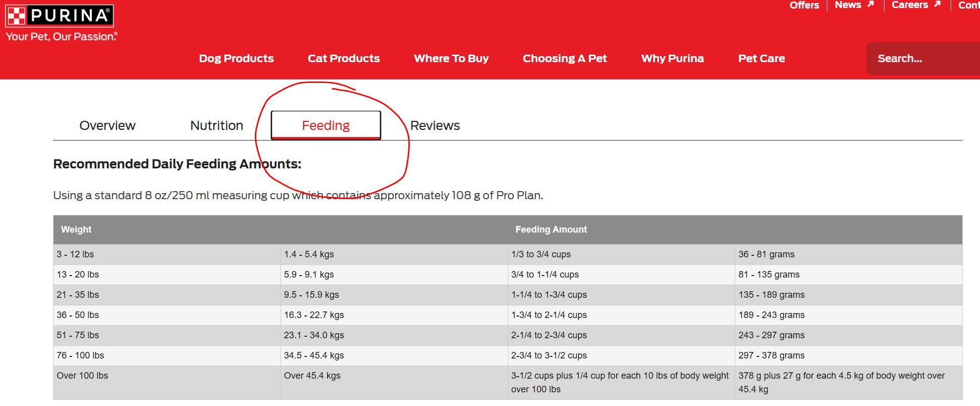980x406 pixels.
Task: Open the Dog Products menu
Action: pos(237,58)
